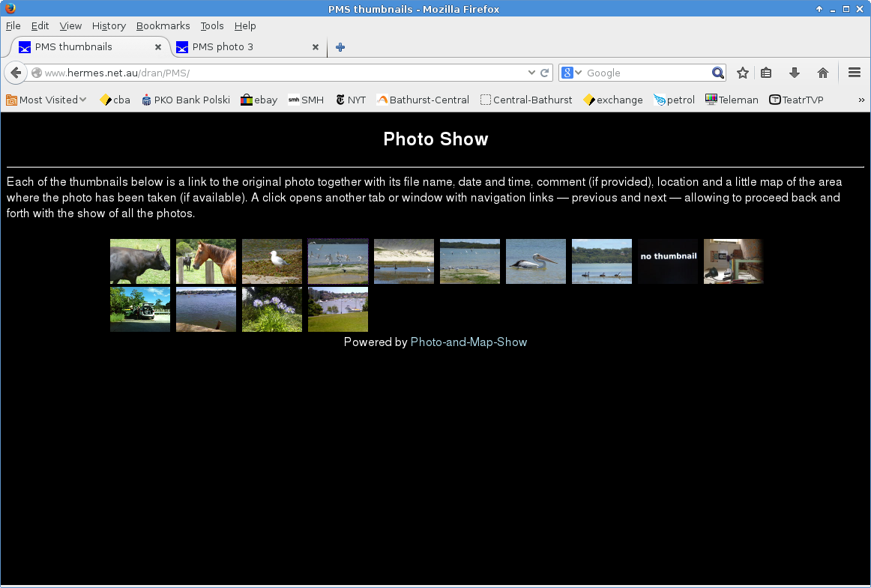The width and height of the screenshot is (871, 588).
Task: Open the sandy shore lagoon thumbnail
Action: (404, 261)
